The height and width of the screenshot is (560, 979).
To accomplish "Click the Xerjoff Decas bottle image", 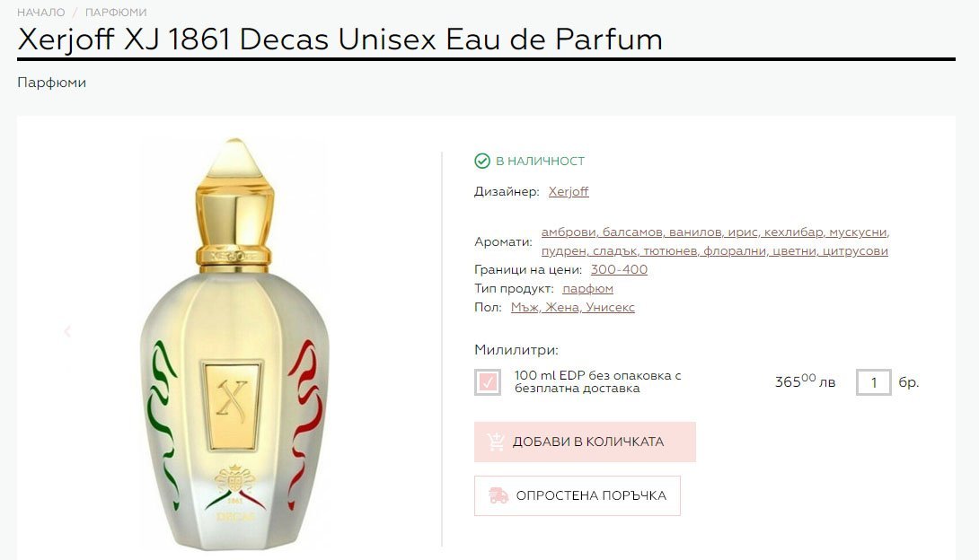I will click(x=234, y=343).
